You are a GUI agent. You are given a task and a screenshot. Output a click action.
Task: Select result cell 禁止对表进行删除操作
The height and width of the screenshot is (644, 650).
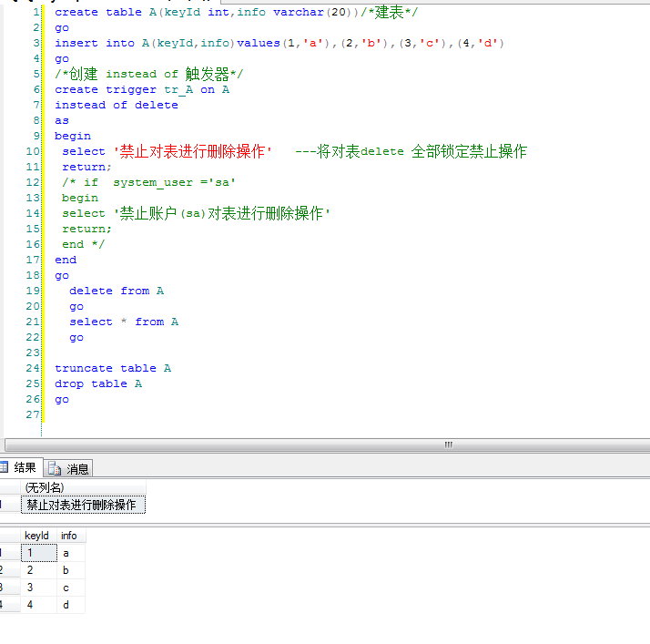[x=83, y=505]
